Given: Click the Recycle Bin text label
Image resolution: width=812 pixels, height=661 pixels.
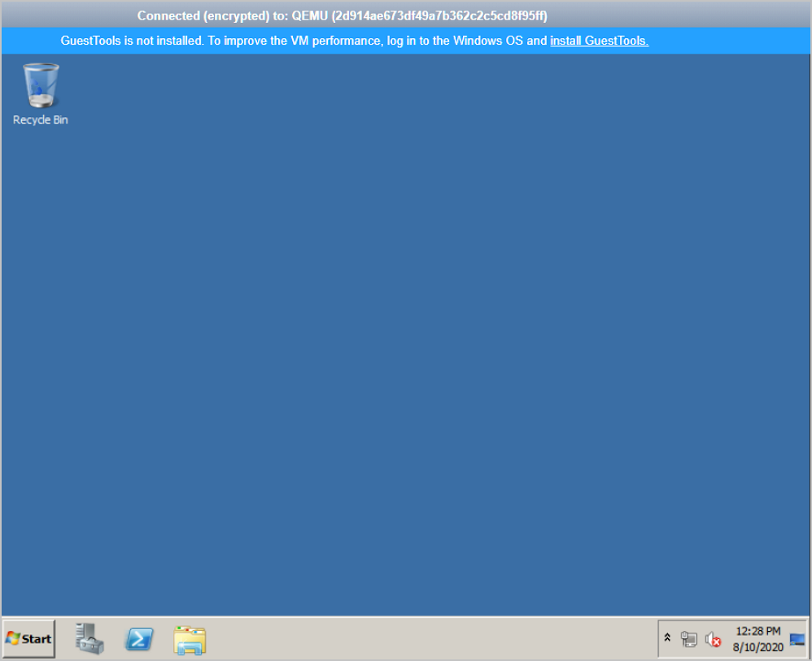Looking at the screenshot, I should [x=41, y=120].
